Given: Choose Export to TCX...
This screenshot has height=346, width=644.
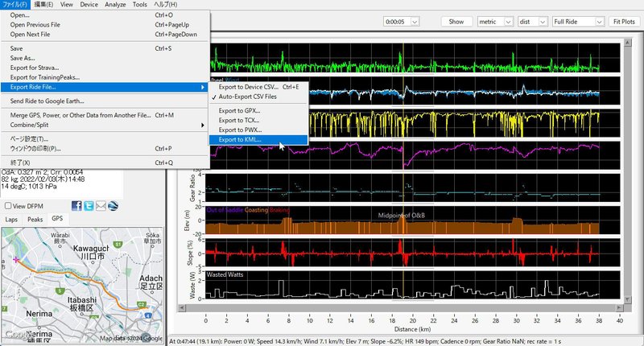Looking at the screenshot, I should (x=258, y=120).
